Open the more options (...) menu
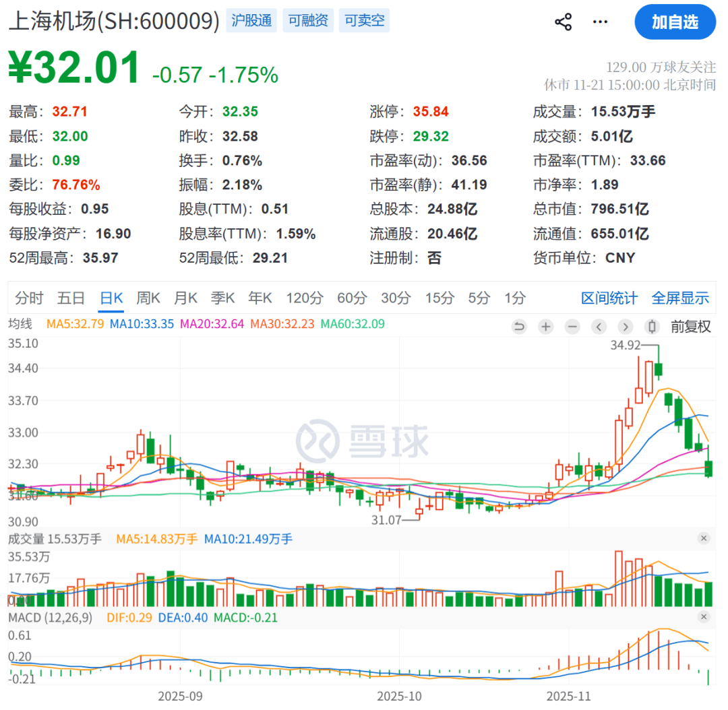728x710 pixels. 599,21
